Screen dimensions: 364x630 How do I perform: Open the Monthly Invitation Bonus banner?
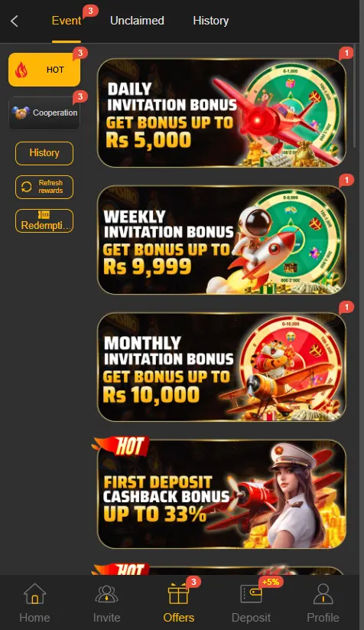tap(222, 367)
